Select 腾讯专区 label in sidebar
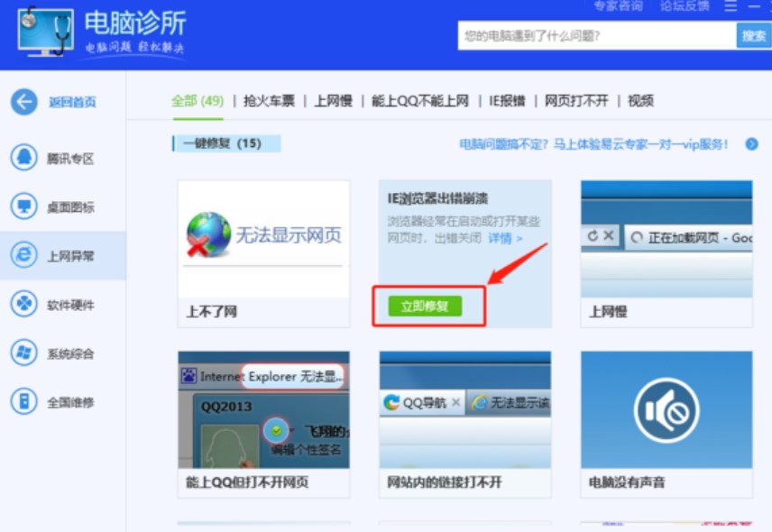Image resolution: width=772 pixels, height=532 pixels. (x=70, y=159)
